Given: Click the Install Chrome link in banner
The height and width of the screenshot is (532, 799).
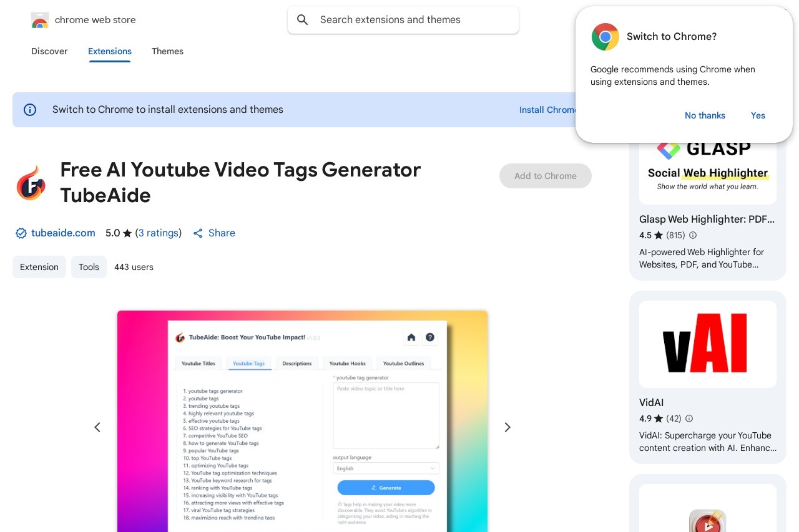Looking at the screenshot, I should point(548,110).
